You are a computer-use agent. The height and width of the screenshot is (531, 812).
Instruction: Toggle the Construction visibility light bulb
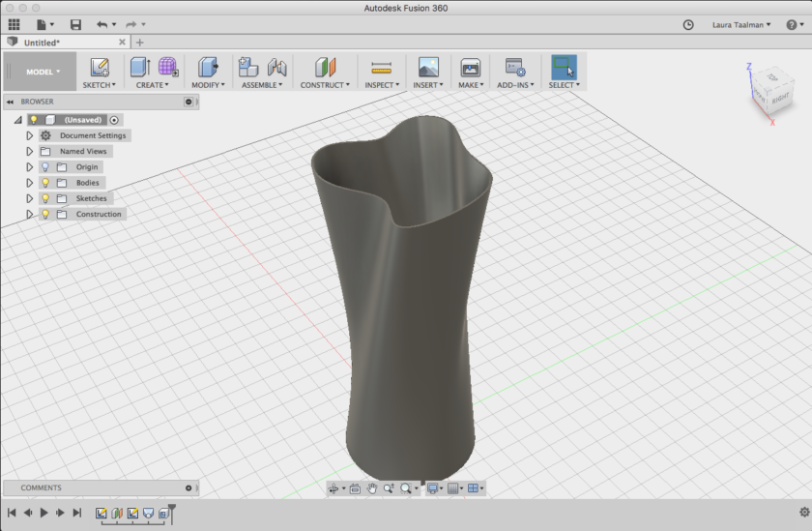click(x=45, y=214)
